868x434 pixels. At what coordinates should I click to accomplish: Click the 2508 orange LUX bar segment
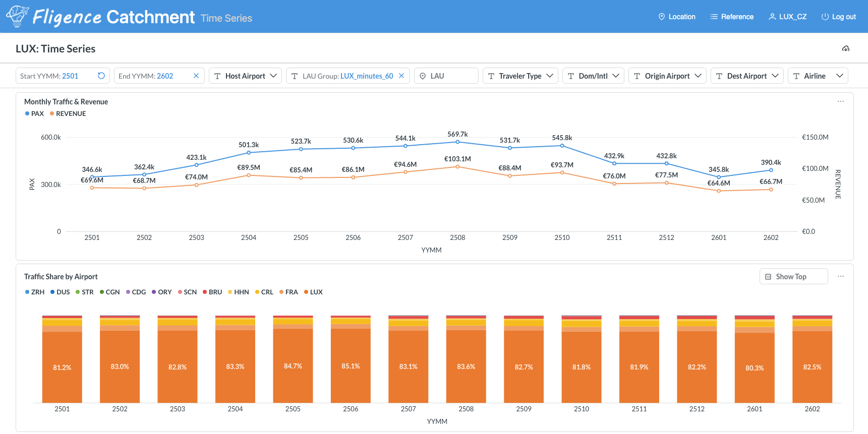coord(466,366)
